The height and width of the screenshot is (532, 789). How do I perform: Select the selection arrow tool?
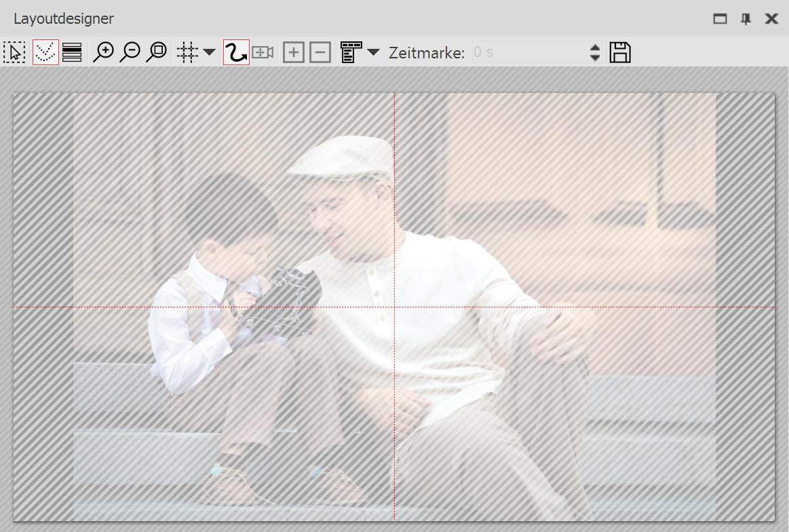(x=14, y=52)
